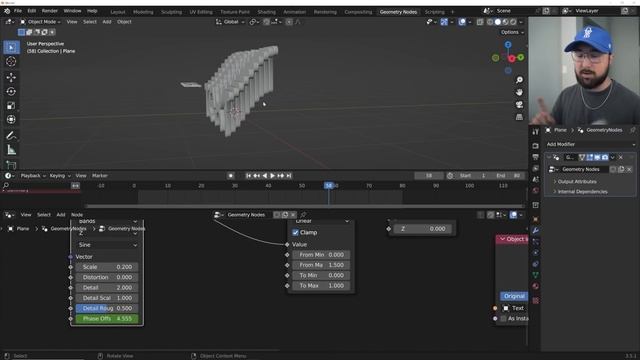The height and width of the screenshot is (360, 640).
Task: Click the Original button on Object Info node
Action: coord(514,296)
